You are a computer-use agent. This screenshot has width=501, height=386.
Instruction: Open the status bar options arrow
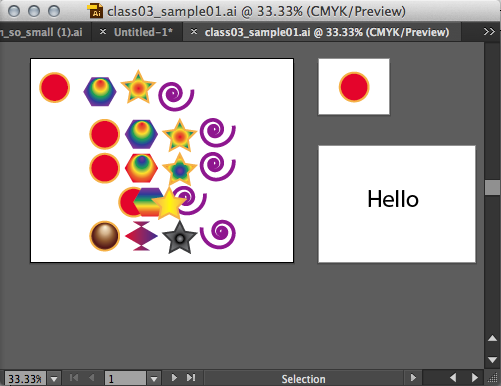[413, 378]
